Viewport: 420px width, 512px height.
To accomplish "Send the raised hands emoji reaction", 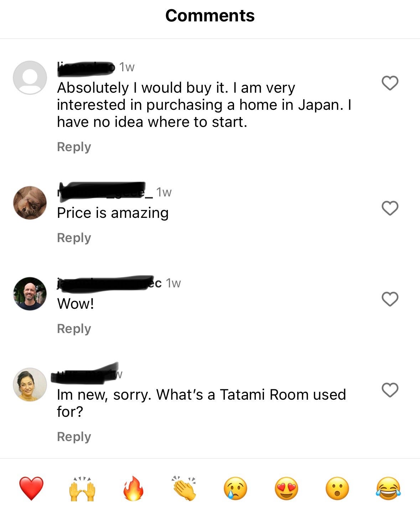I will pyautogui.click(x=82, y=488).
